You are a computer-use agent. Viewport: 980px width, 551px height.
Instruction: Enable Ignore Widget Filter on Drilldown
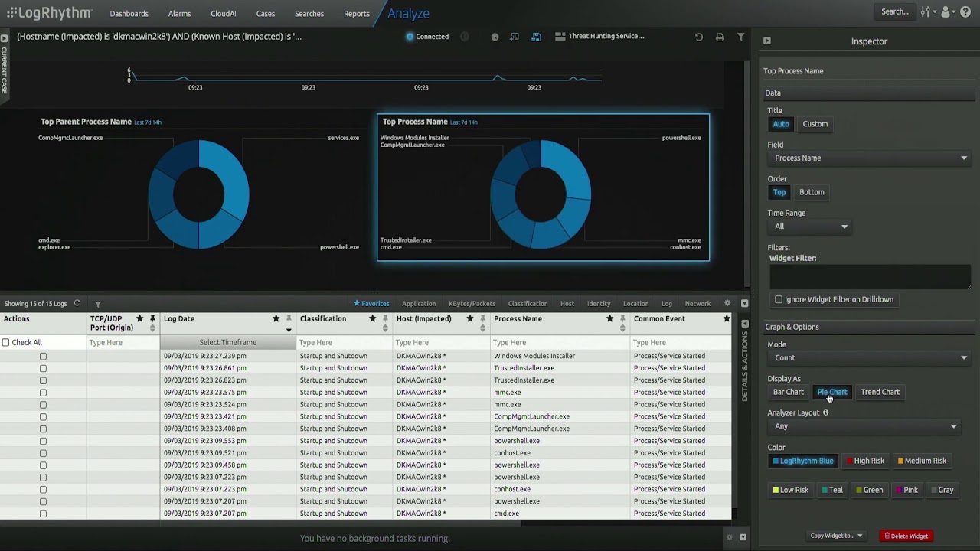[779, 299]
